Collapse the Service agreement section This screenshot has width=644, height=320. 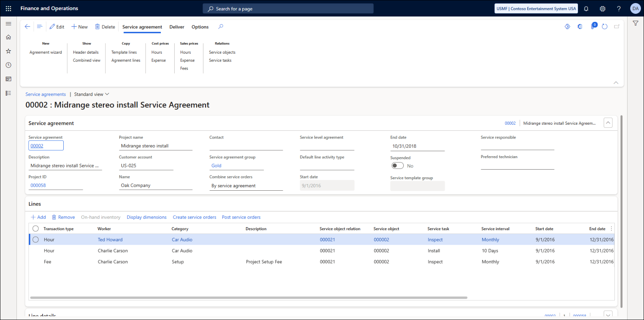pos(608,123)
